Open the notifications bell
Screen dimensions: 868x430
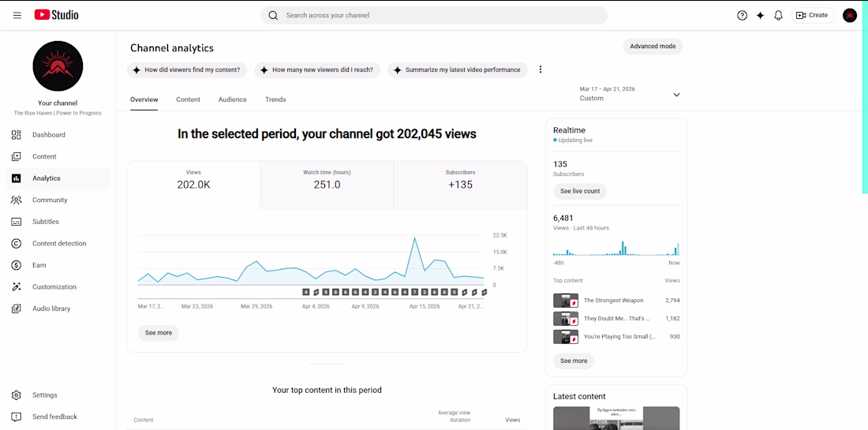pyautogui.click(x=778, y=16)
